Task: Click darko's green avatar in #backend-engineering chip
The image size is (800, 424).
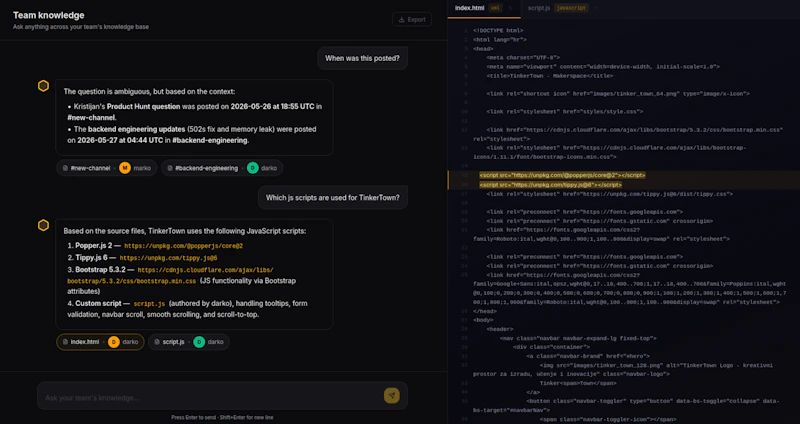Action: (x=253, y=168)
